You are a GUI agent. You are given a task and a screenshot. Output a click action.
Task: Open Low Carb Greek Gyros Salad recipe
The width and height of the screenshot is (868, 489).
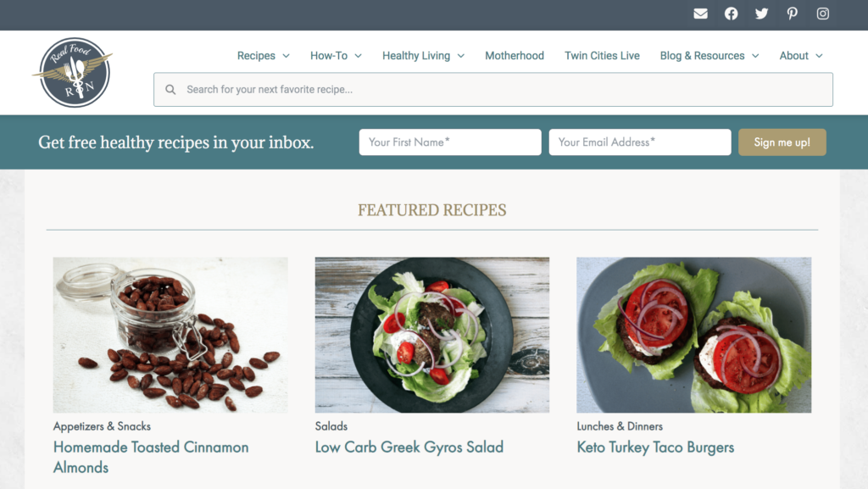(409, 447)
